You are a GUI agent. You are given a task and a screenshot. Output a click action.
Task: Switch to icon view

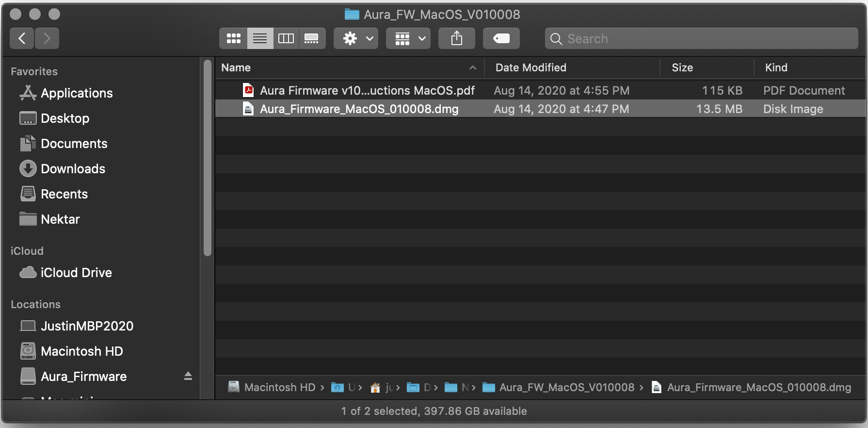[233, 38]
